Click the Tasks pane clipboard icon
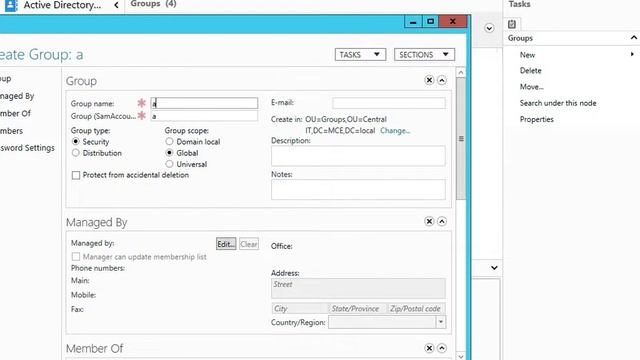Image resolution: width=640 pixels, height=360 pixels. pos(512,24)
